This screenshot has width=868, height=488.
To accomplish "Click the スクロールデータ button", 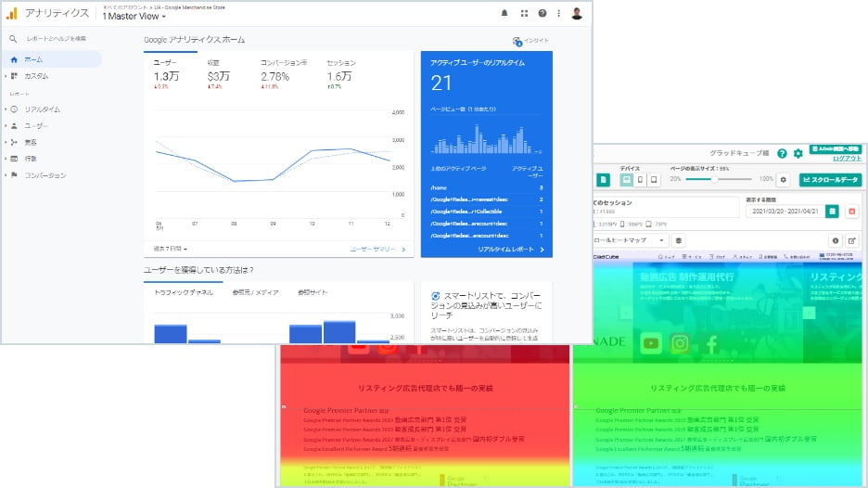I will click(x=830, y=179).
